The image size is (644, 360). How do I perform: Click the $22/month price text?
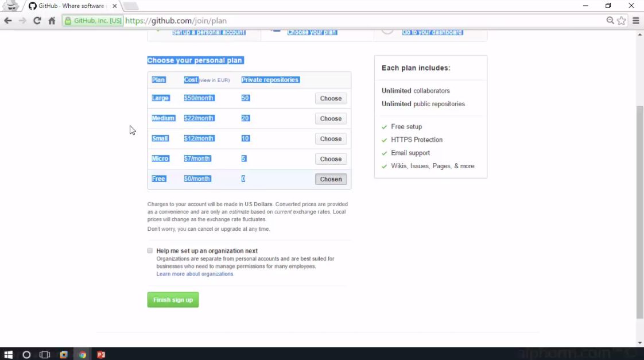click(x=199, y=118)
